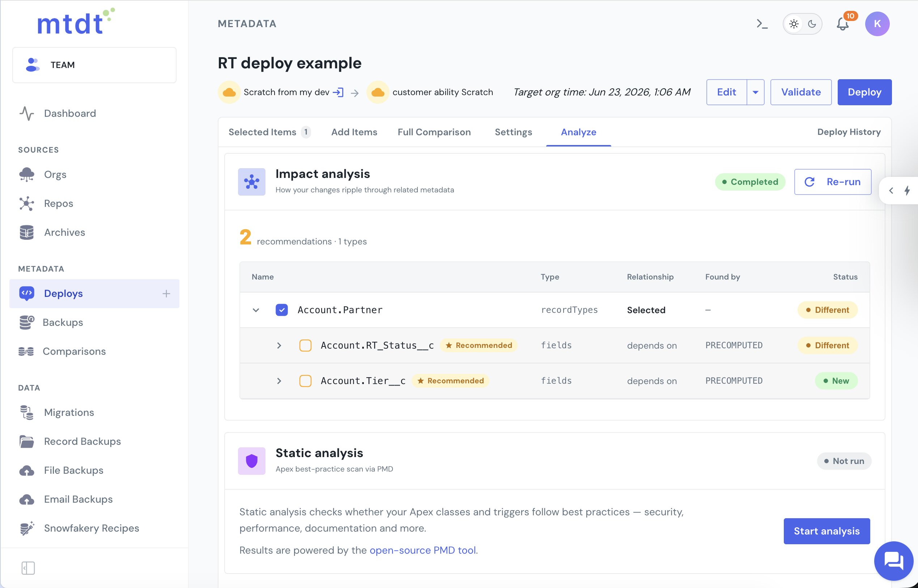Click the Repos network icon
Screen dimensions: 918x588
point(26,204)
